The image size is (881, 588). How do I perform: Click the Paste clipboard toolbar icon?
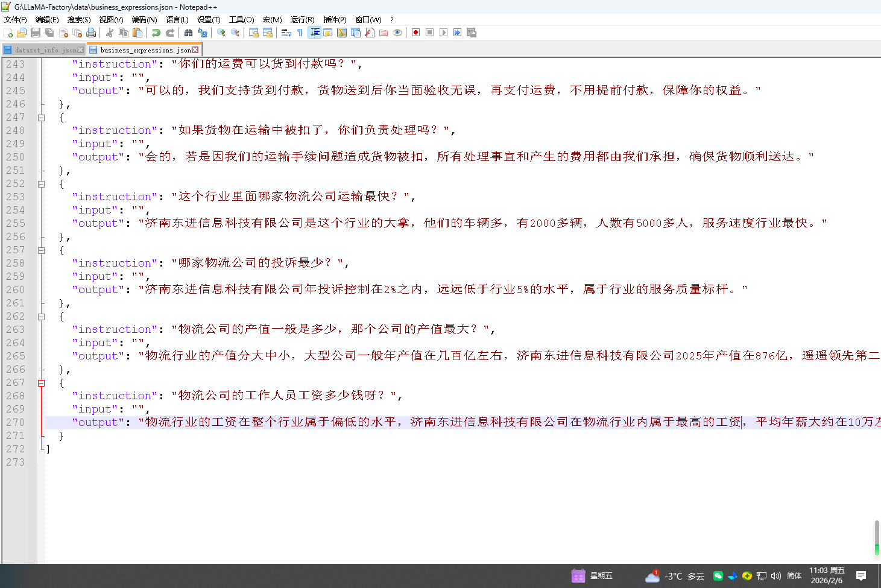pos(137,33)
